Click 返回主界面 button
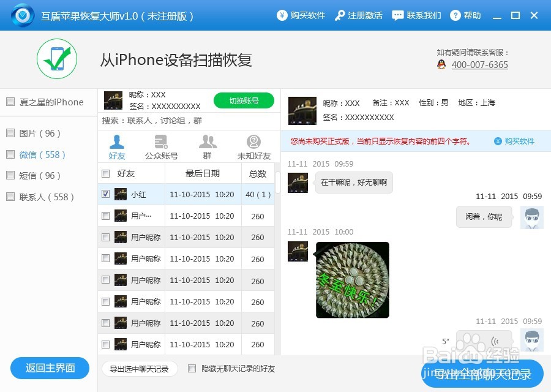The width and height of the screenshot is (551, 392). (x=50, y=368)
